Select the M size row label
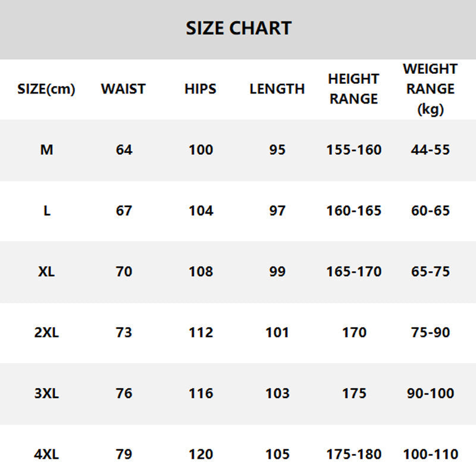Screen dimensions: 476x476 (46, 150)
